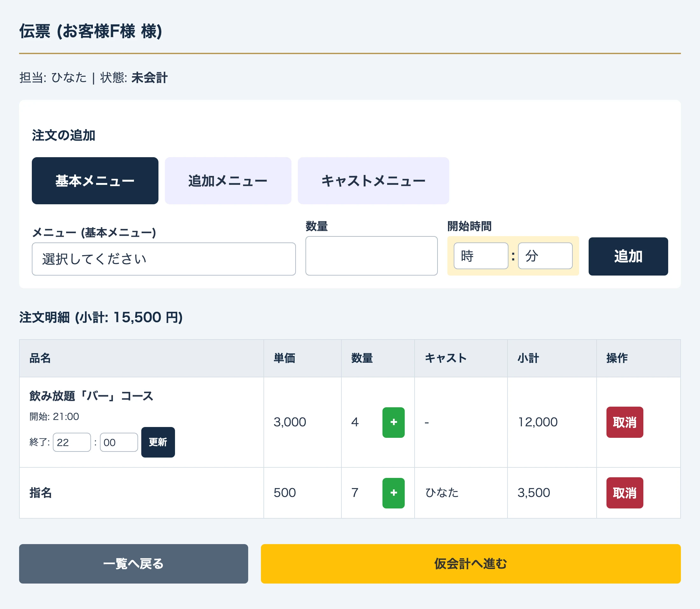Click the 時 start hour field
700x609 pixels.
pyautogui.click(x=481, y=256)
